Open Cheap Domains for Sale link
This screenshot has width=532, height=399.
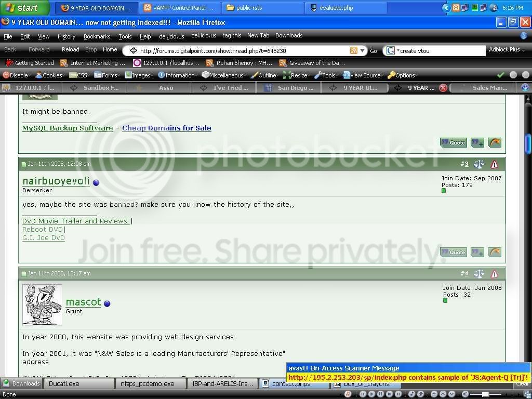167,128
